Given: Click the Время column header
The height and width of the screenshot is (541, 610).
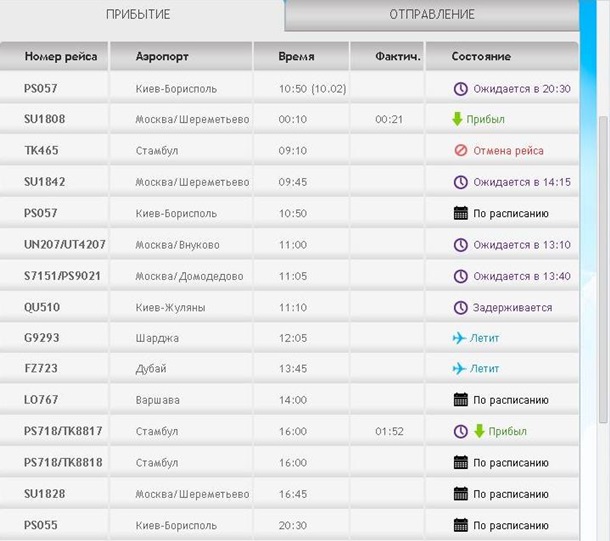Looking at the screenshot, I should tap(296, 57).
